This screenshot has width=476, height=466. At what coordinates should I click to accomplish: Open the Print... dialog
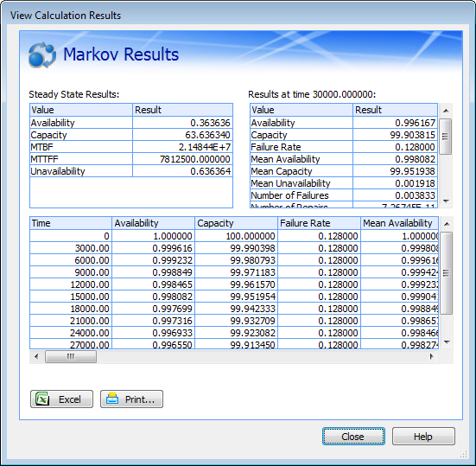(x=131, y=399)
